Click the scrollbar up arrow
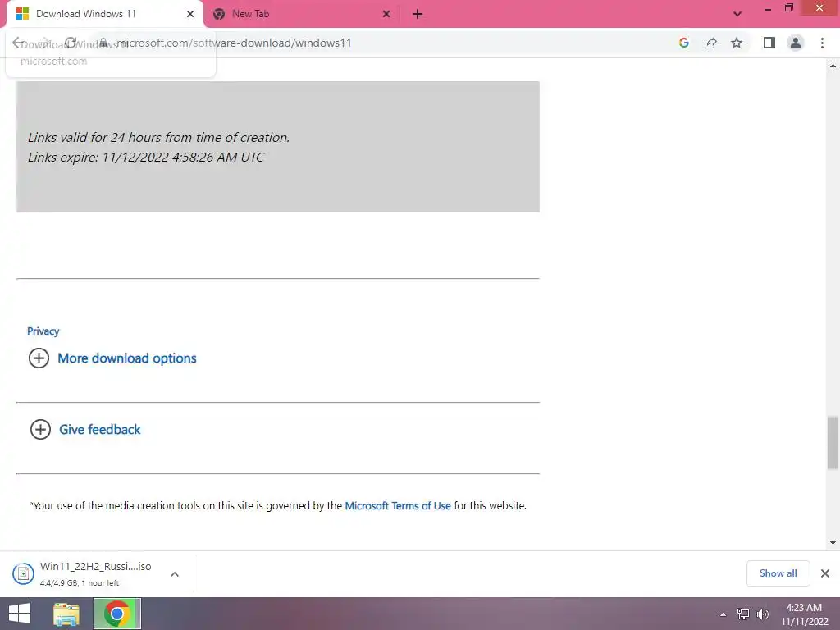The width and height of the screenshot is (840, 630). 833,66
